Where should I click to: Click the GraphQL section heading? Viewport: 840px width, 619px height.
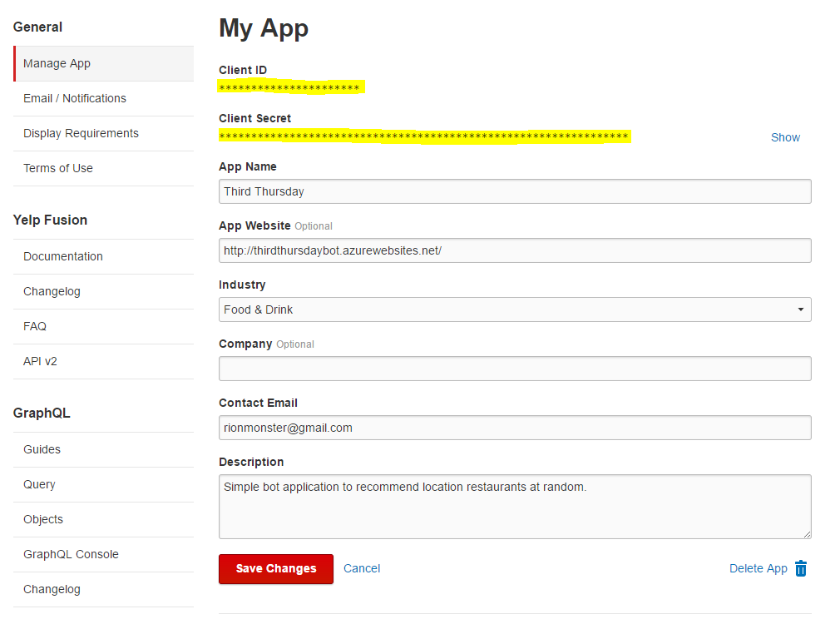pos(42,413)
